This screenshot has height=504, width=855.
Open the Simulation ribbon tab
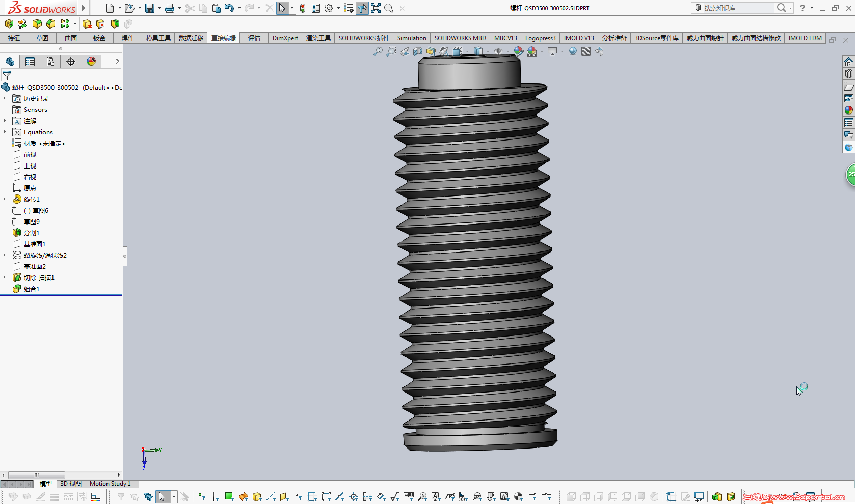[x=412, y=38]
